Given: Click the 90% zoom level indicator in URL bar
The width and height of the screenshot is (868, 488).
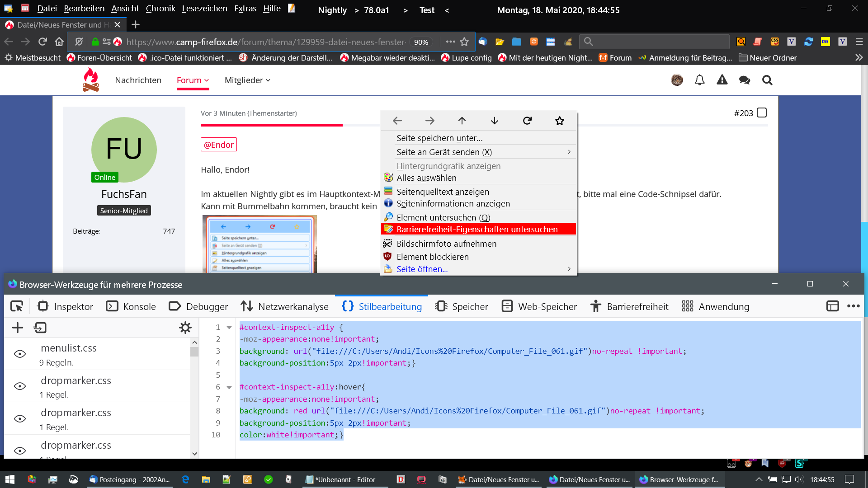Looking at the screenshot, I should (x=421, y=42).
